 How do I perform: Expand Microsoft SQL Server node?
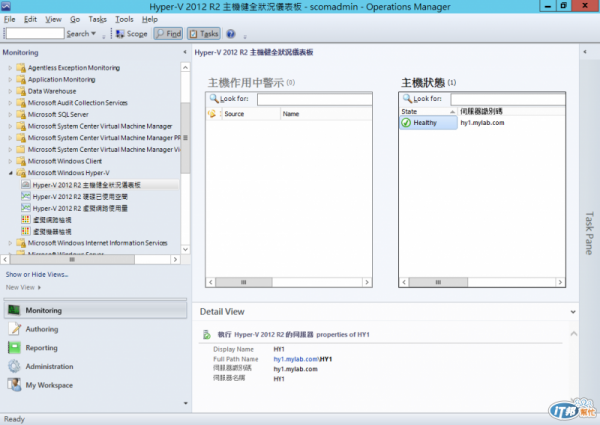[10, 114]
